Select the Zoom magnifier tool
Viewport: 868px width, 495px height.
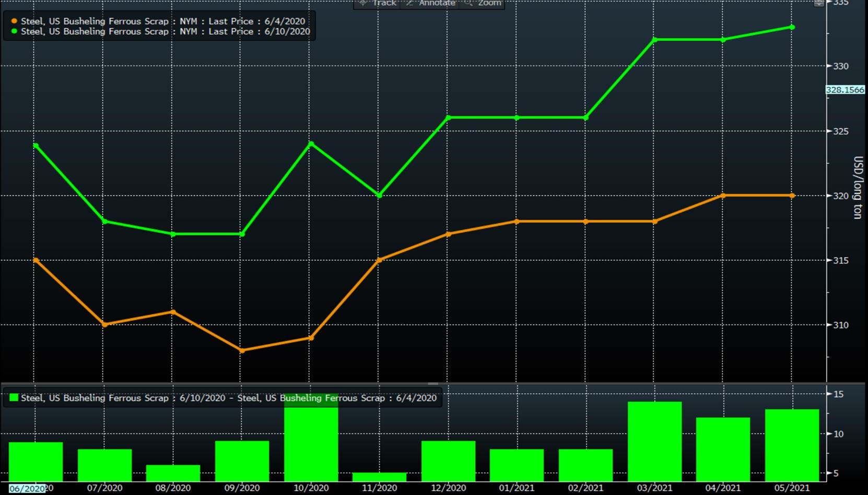(x=483, y=3)
